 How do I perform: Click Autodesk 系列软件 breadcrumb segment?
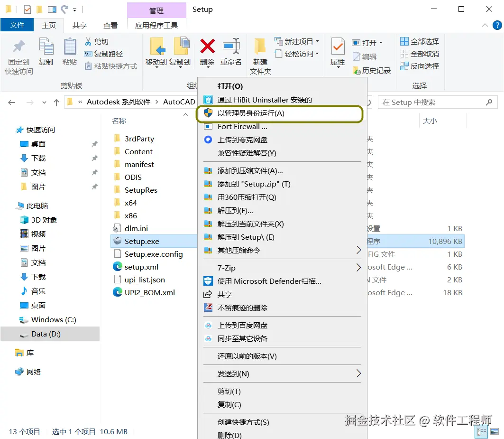[x=118, y=102]
